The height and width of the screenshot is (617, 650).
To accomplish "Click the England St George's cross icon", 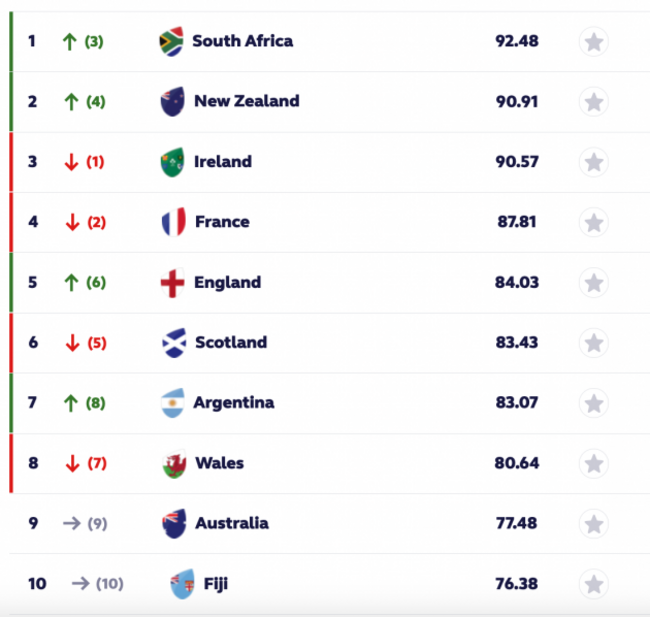I will pyautogui.click(x=173, y=283).
